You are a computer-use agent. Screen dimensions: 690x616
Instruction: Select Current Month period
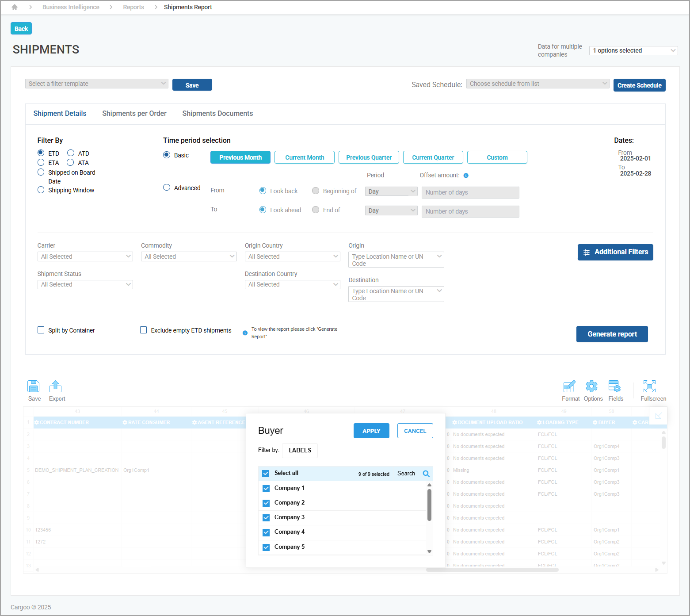pyautogui.click(x=305, y=157)
